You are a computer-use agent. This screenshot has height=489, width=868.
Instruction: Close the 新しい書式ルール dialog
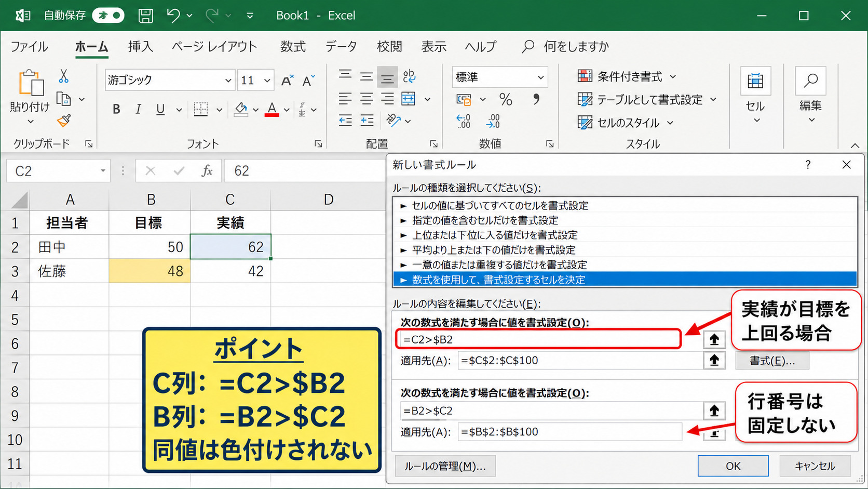[x=847, y=165]
